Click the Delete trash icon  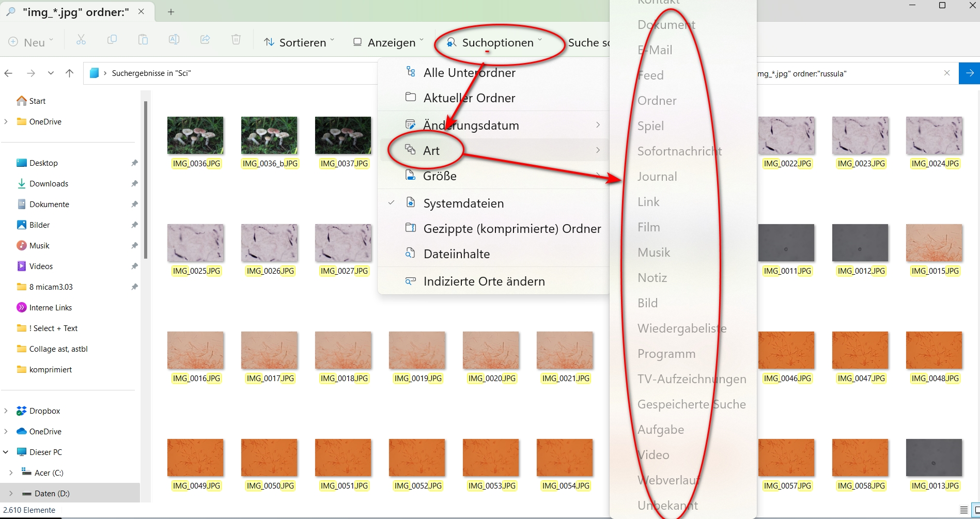pos(236,40)
